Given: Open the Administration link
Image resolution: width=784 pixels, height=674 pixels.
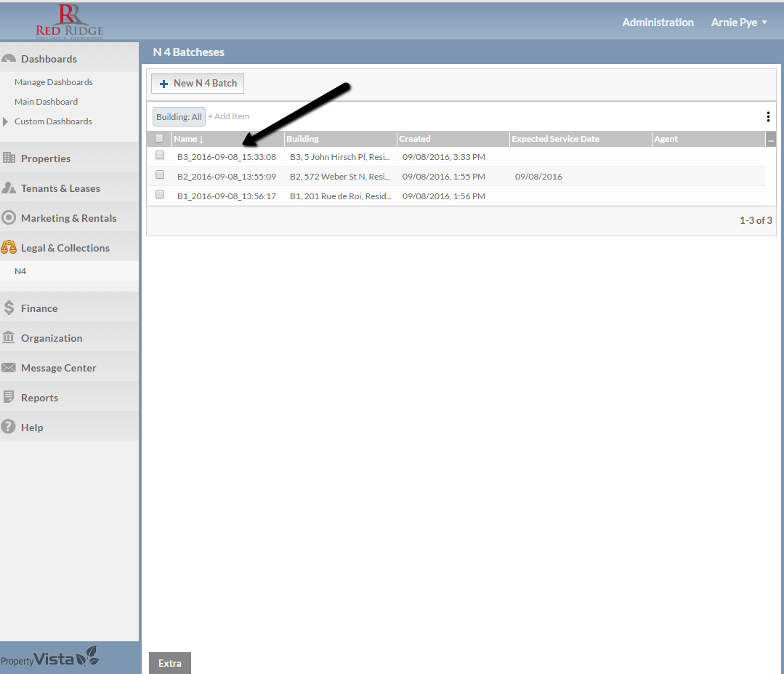Looking at the screenshot, I should pyautogui.click(x=658, y=23).
